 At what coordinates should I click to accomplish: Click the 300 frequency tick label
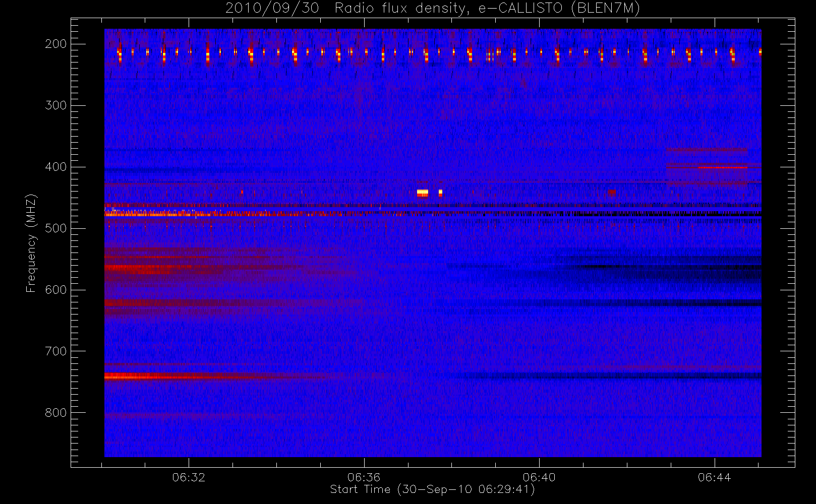(56, 105)
